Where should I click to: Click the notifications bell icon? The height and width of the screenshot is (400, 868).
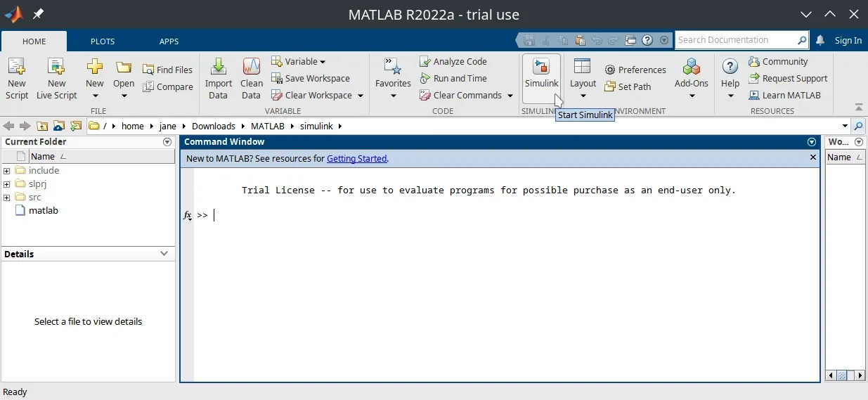coord(820,40)
